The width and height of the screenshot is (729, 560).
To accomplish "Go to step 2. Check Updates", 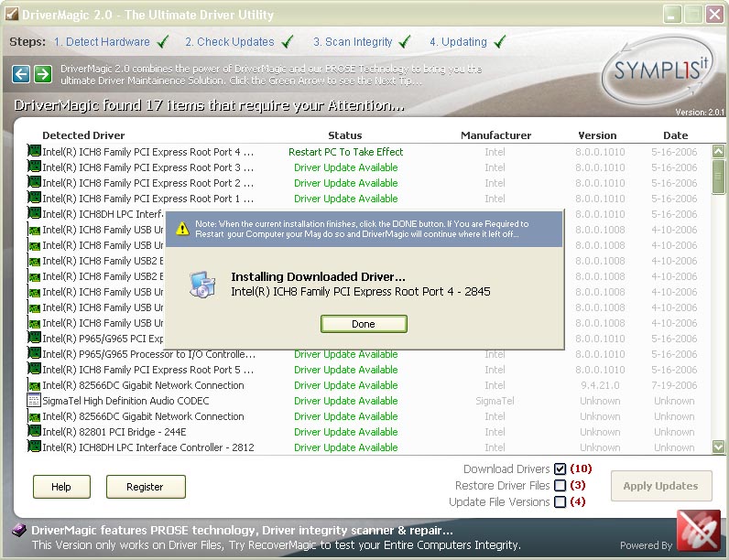I will tap(230, 42).
